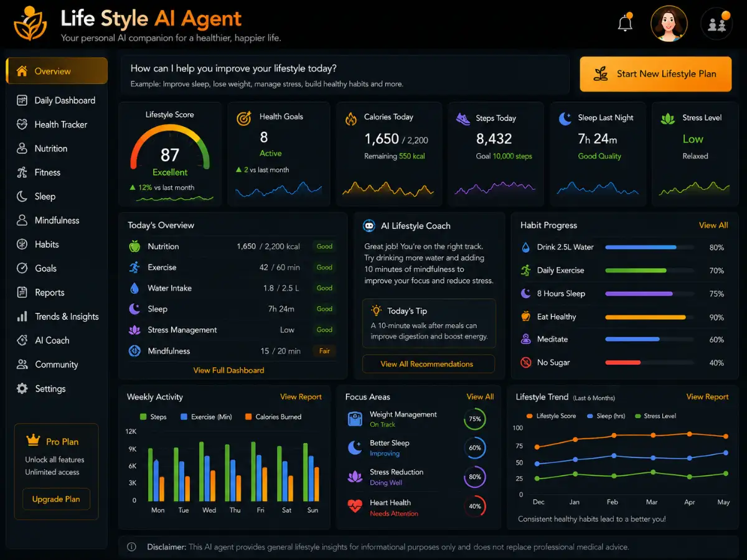Click the Exercise runner icon in Today's Overview

point(134,267)
